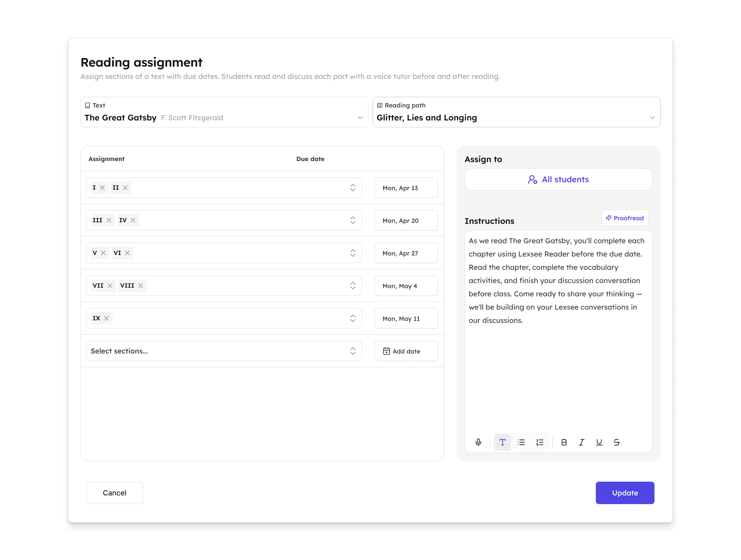Click the Proofread button
This screenshot has height=560, width=741.
click(x=624, y=218)
